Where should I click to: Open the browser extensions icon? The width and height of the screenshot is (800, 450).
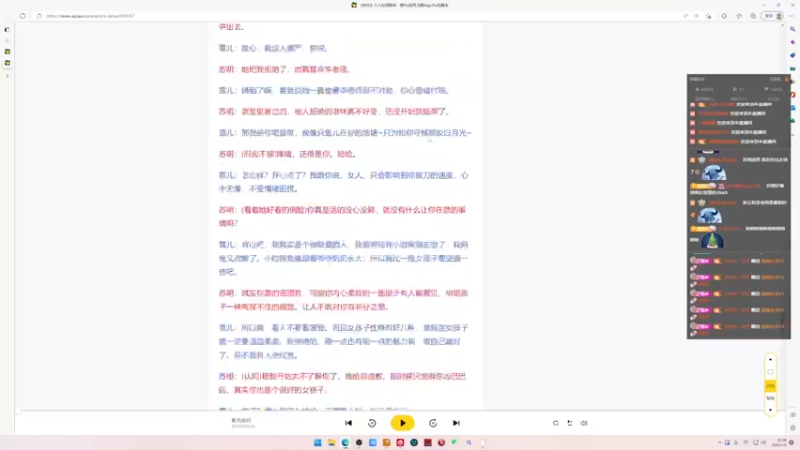coord(724,16)
